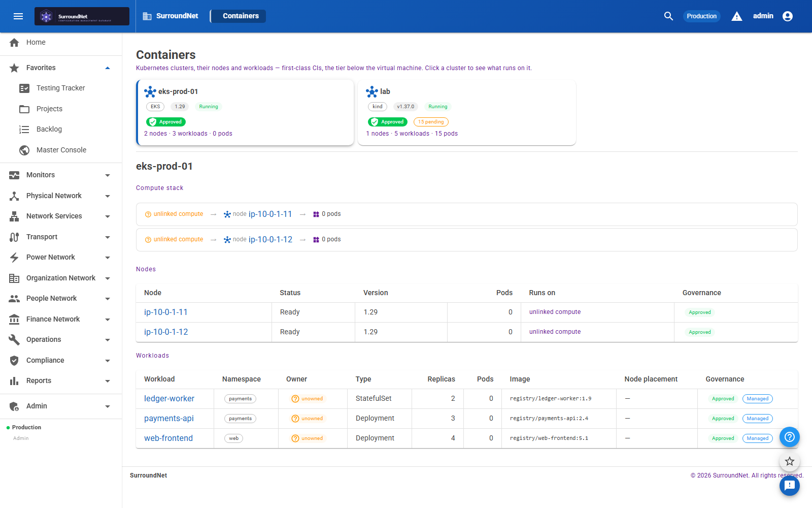Click the Home house icon
812x508 pixels.
[x=14, y=42]
